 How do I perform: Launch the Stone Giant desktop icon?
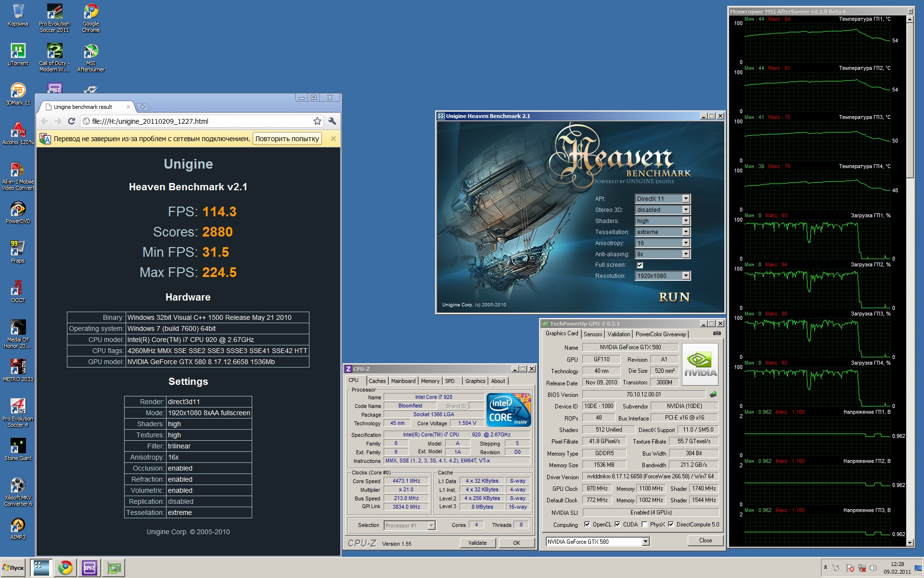tap(18, 449)
